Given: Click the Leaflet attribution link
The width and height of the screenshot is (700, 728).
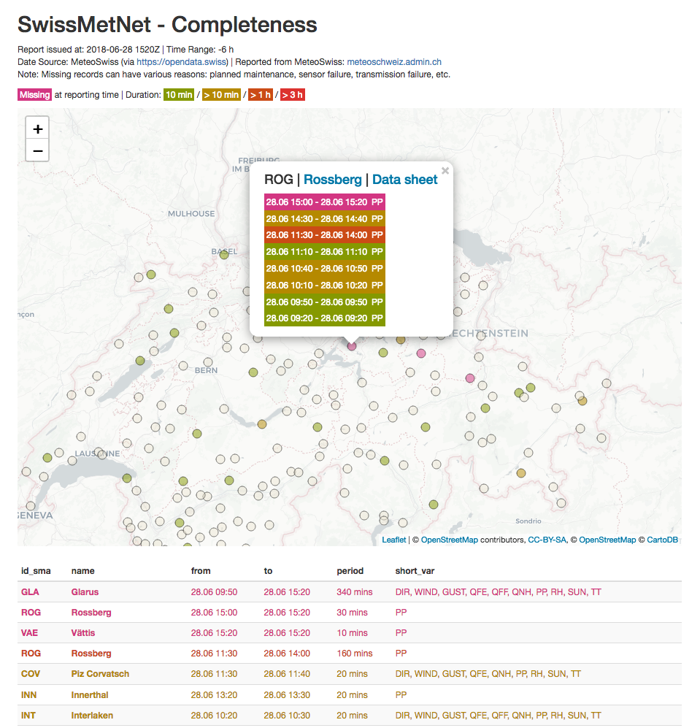Looking at the screenshot, I should coord(394,540).
